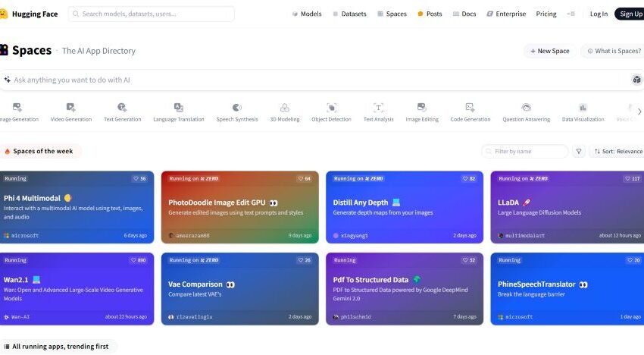The height and width of the screenshot is (355, 644).
Task: Select the Code Generation category icon
Action: point(470,108)
